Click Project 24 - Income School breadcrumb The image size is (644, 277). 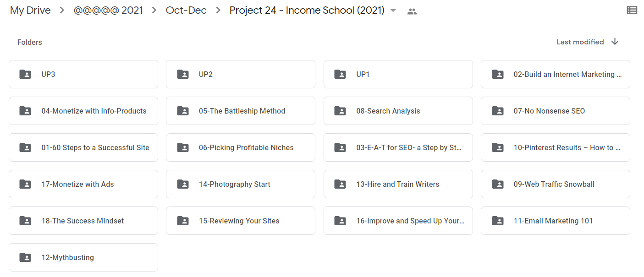pyautogui.click(x=307, y=11)
